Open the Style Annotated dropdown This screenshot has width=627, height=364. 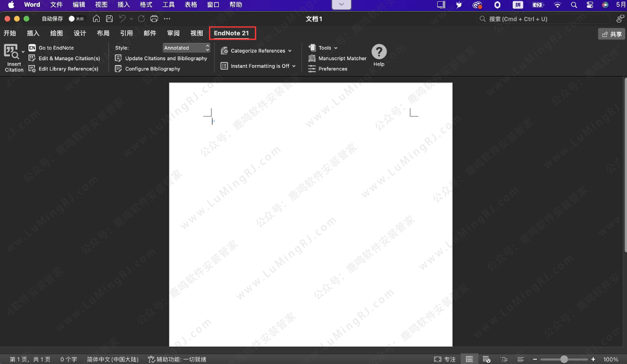click(x=186, y=48)
